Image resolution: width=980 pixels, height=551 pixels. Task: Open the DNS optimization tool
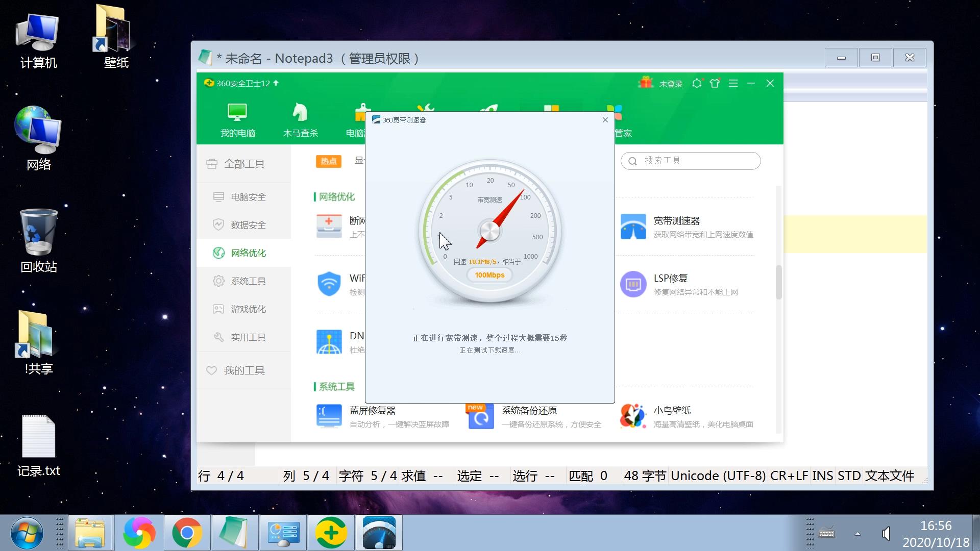[x=329, y=341]
